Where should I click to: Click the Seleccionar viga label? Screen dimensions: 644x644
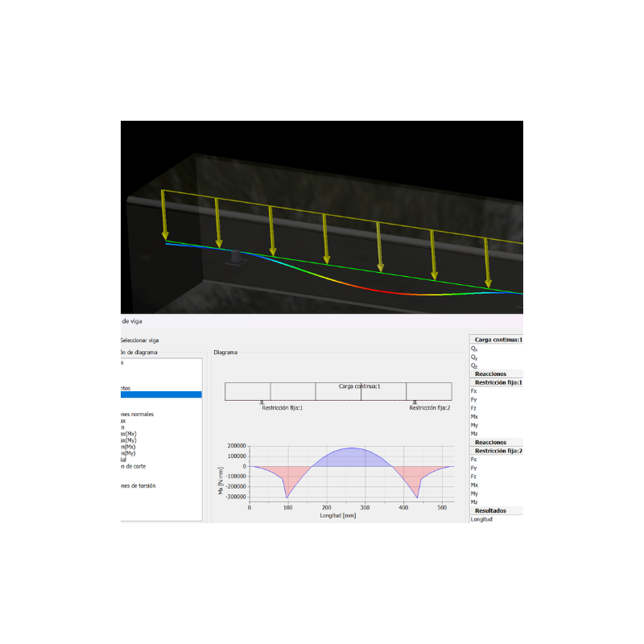pyautogui.click(x=138, y=341)
